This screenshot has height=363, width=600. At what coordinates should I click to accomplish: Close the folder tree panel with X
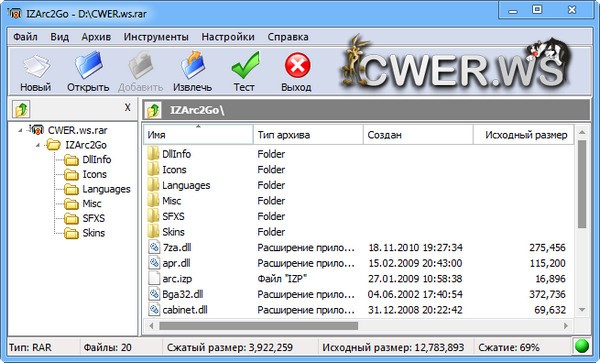coord(128,108)
